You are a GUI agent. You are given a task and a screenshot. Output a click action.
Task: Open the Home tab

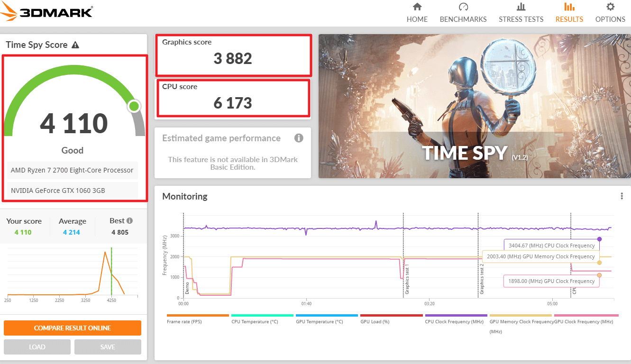tap(417, 13)
